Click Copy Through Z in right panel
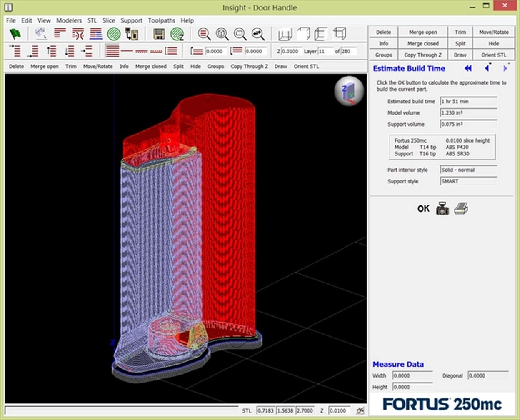This screenshot has height=420, width=520. pyautogui.click(x=422, y=55)
